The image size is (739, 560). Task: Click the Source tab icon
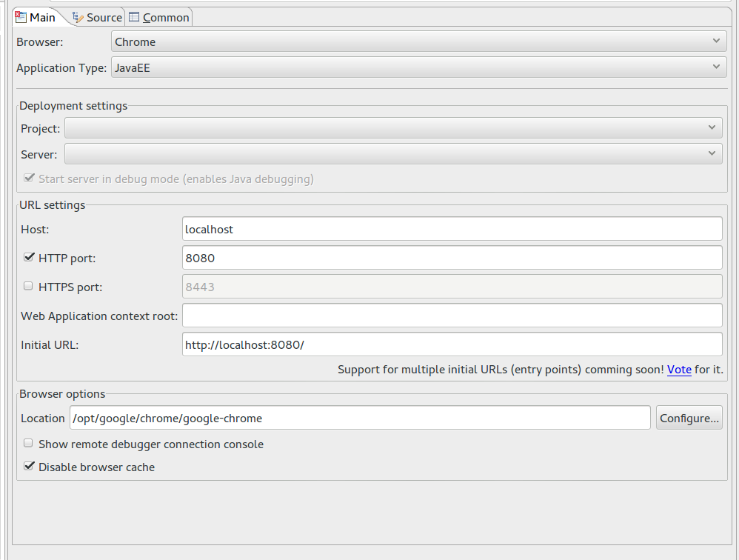pos(77,18)
